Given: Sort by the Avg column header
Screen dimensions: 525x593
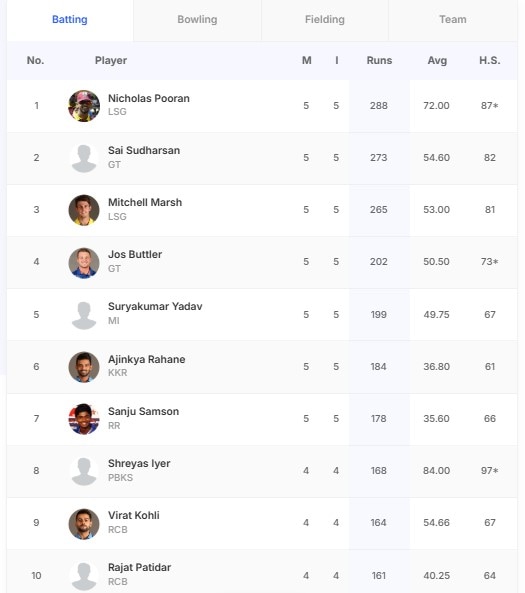Looking at the screenshot, I should [437, 61].
